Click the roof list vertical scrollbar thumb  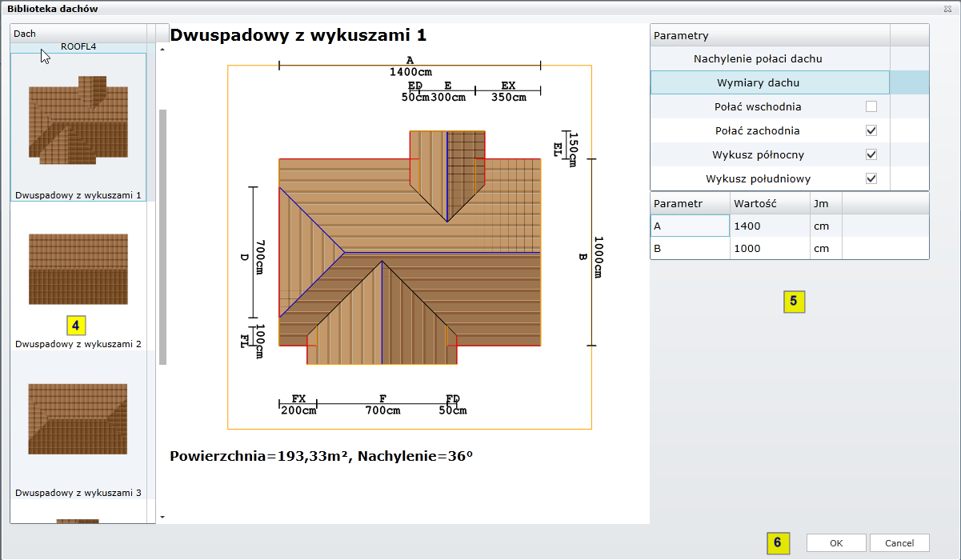[x=163, y=236]
